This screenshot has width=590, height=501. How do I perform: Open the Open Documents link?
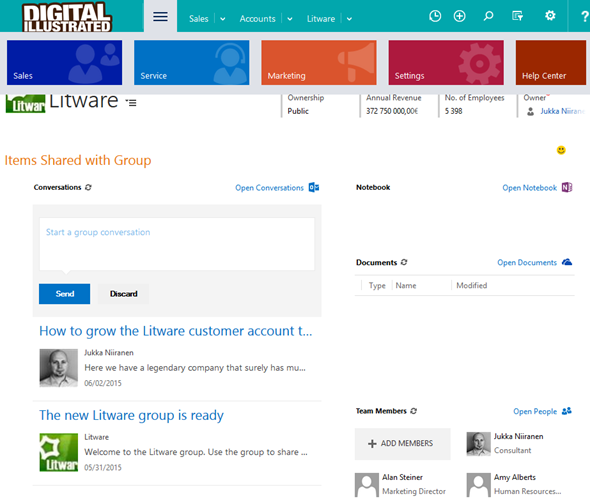527,262
